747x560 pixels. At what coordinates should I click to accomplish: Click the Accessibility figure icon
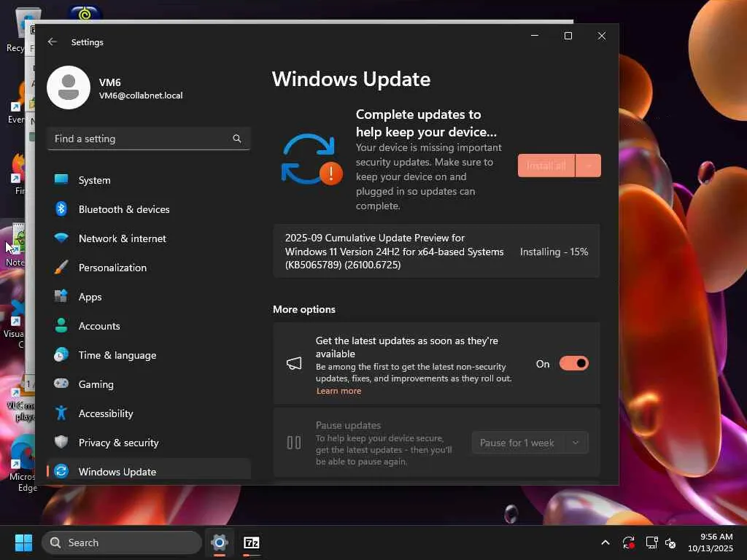[61, 413]
